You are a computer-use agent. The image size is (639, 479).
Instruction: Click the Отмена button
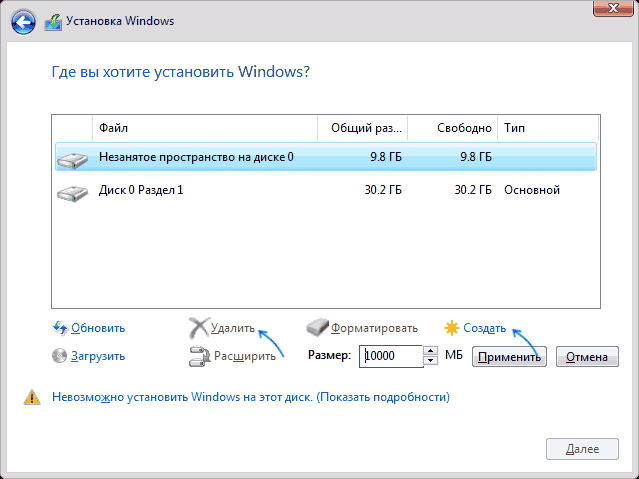point(587,357)
